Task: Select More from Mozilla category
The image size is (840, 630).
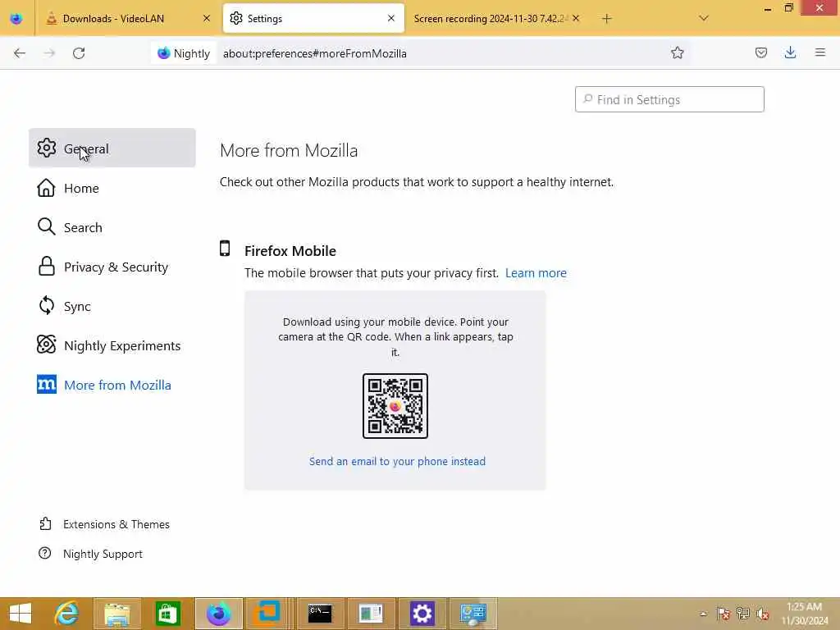Action: (x=112, y=385)
